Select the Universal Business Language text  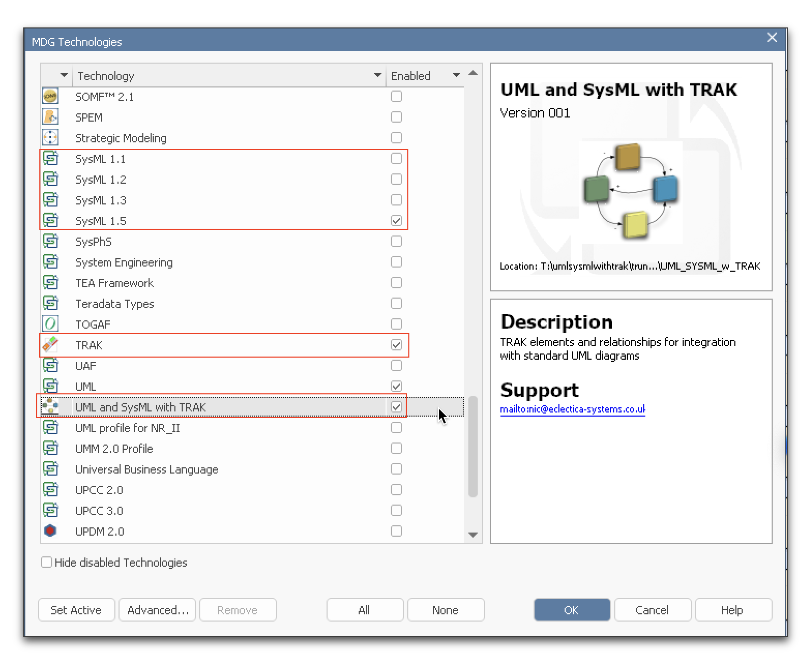[x=147, y=469]
